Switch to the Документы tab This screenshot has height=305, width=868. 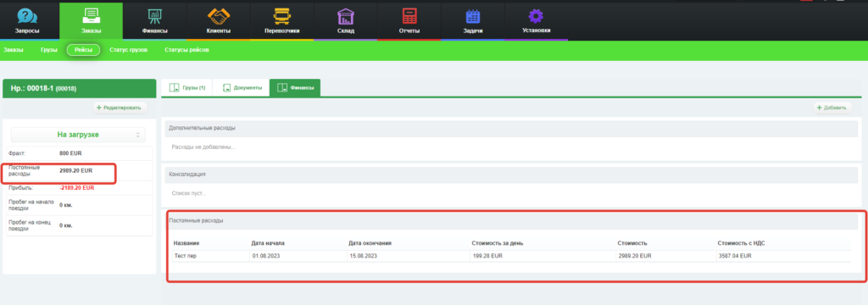pos(242,87)
